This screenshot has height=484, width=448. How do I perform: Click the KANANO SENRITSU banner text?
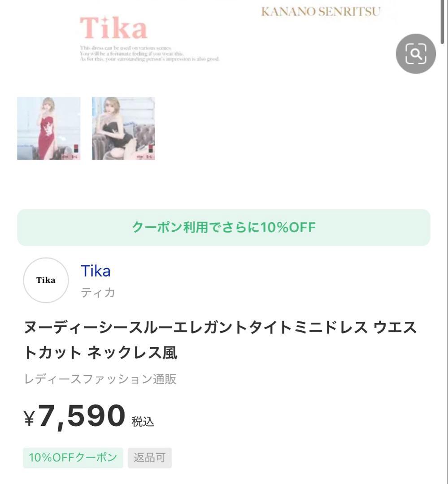point(321,12)
